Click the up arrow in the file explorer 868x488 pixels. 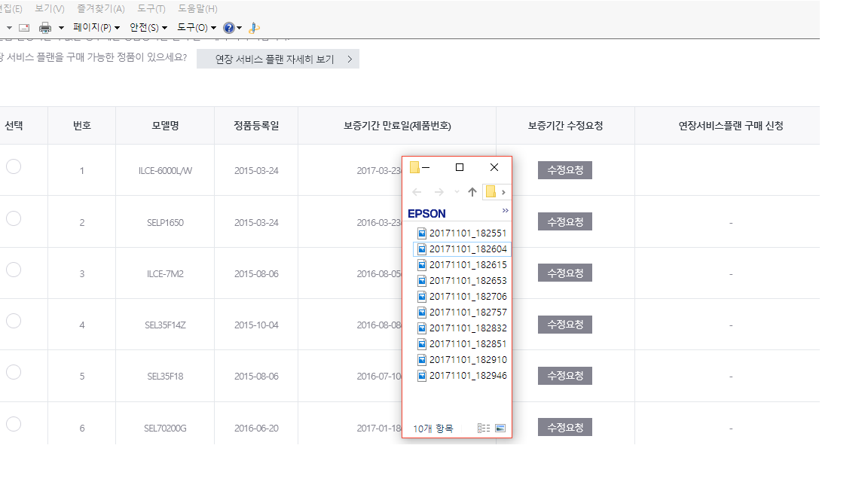[472, 192]
